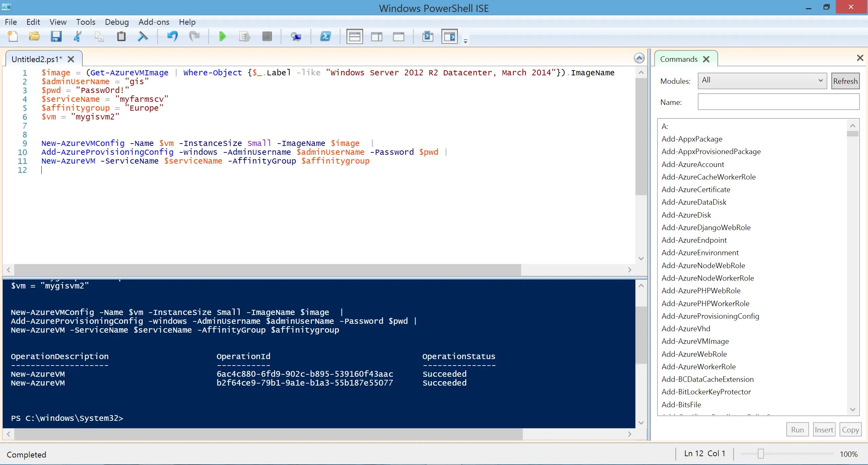Close the Untitled2.ps1 tab
This screenshot has height=465, width=868.
point(71,59)
